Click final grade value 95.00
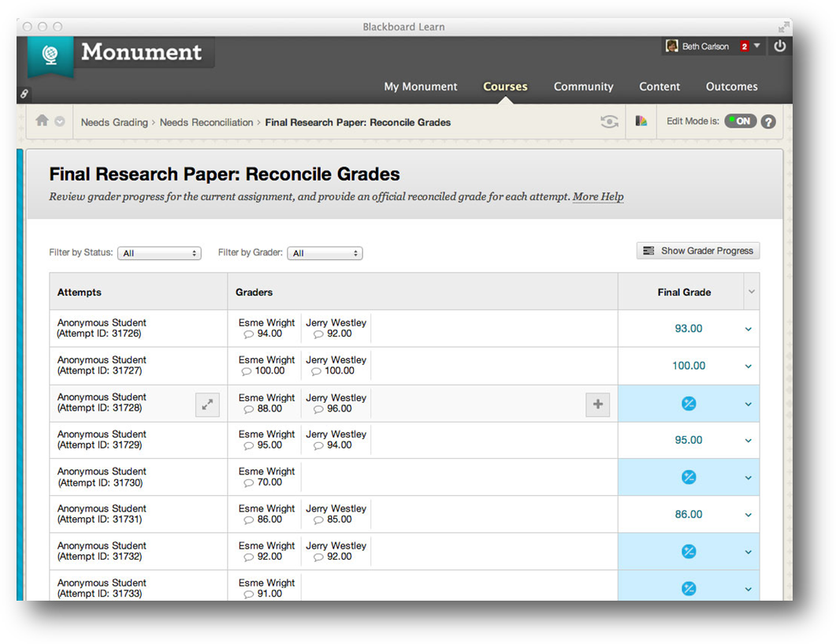The width and height of the screenshot is (836, 644). click(689, 440)
